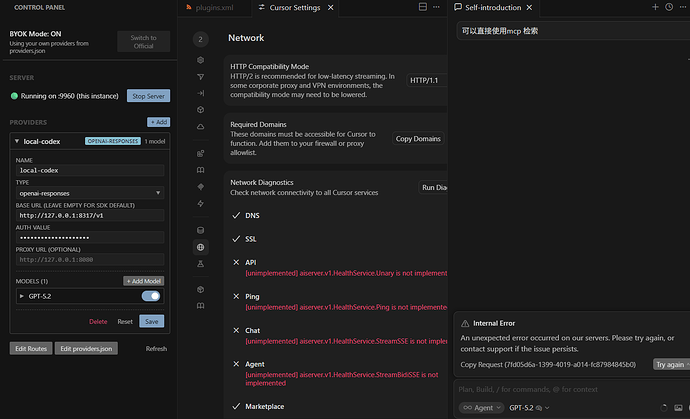Save the provider settings
This screenshot has height=419, width=690.
click(152, 321)
